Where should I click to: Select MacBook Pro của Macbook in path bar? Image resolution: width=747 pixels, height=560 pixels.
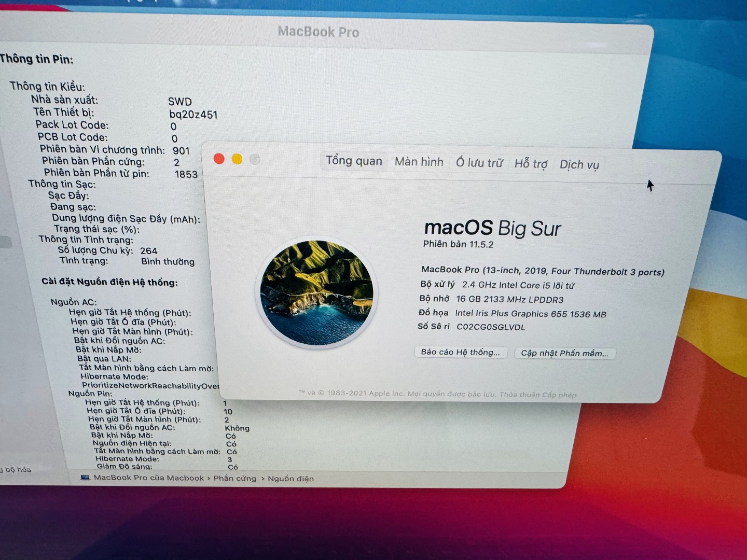click(149, 478)
